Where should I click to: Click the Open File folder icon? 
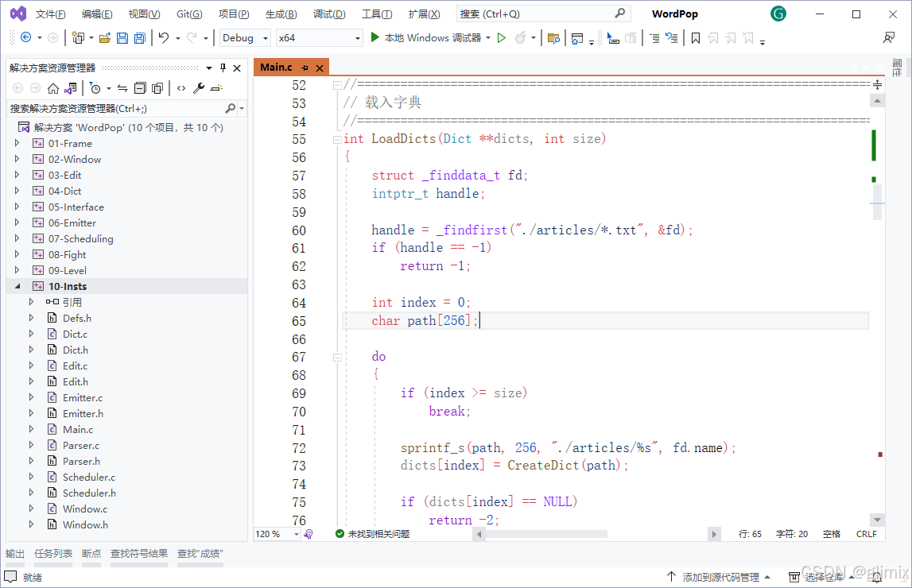105,38
